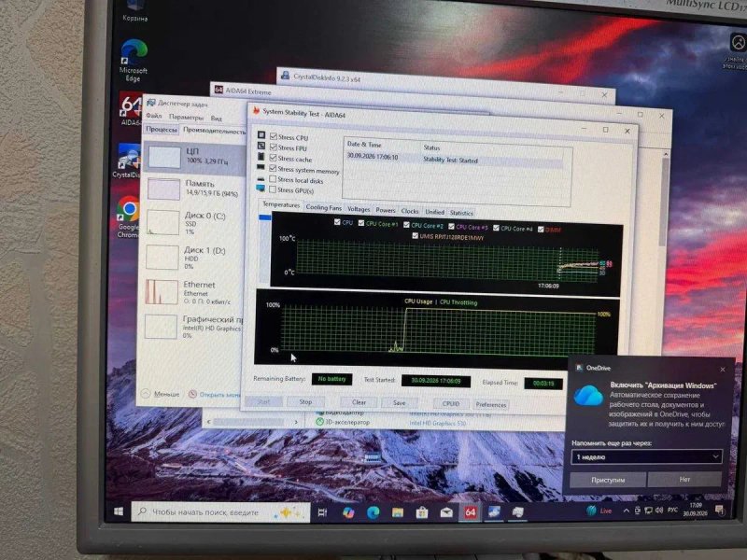Viewport: 747px width, 560px height.
Task: Open File Explorer from the taskbar
Action: coord(398,512)
